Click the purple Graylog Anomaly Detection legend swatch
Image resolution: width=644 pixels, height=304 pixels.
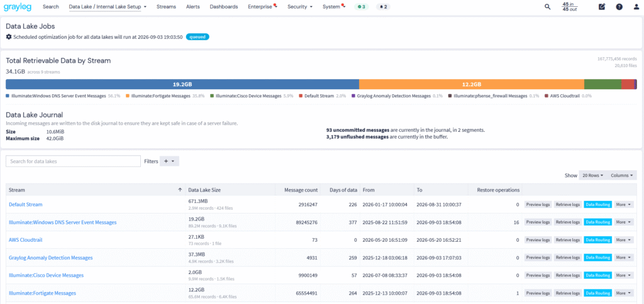click(353, 96)
